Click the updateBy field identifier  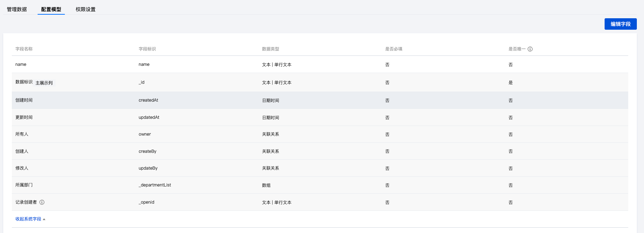(148, 168)
